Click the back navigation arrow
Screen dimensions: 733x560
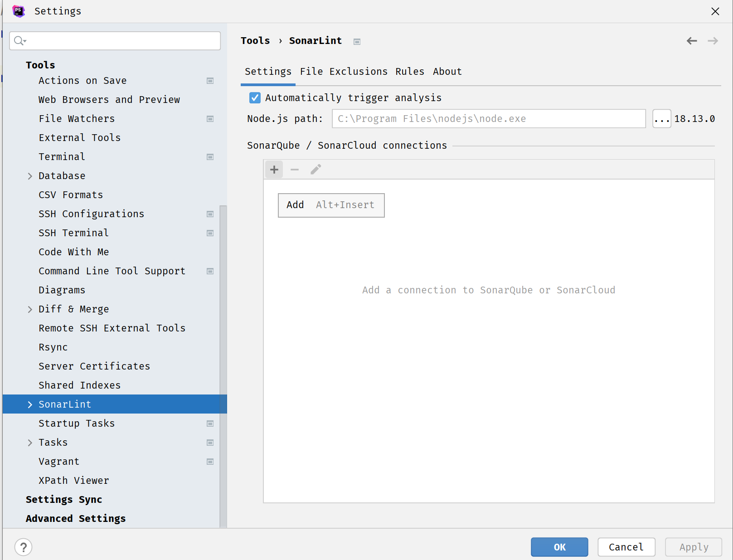click(691, 41)
